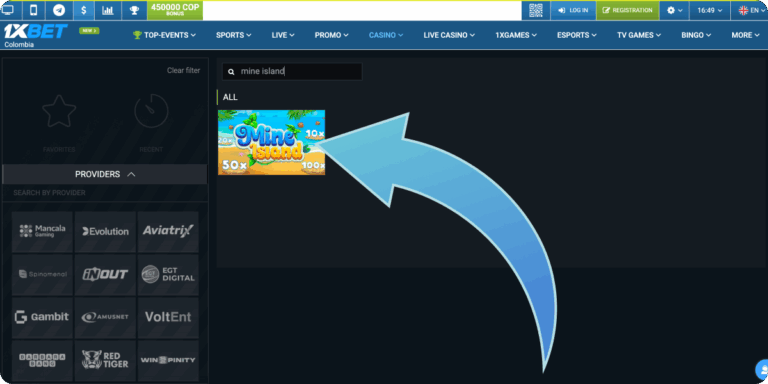Open the settings gear dropdown
This screenshot has height=384, width=768.
pyautogui.click(x=674, y=10)
